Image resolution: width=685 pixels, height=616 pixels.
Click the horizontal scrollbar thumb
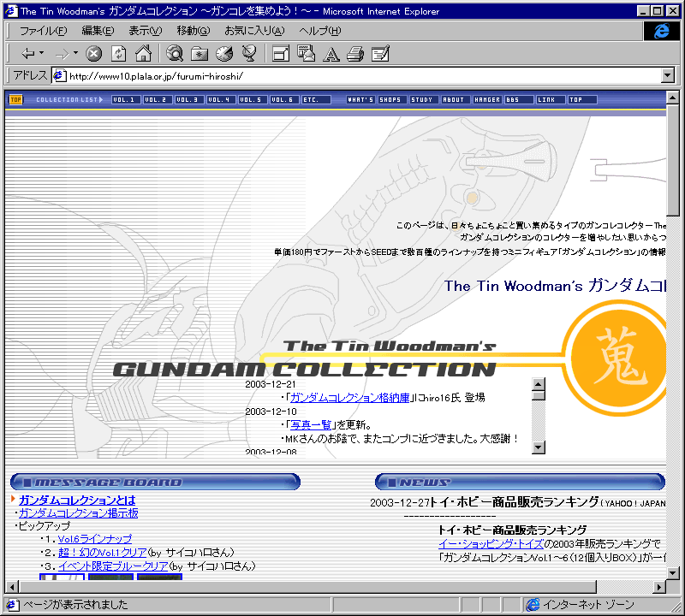[x=307, y=587]
